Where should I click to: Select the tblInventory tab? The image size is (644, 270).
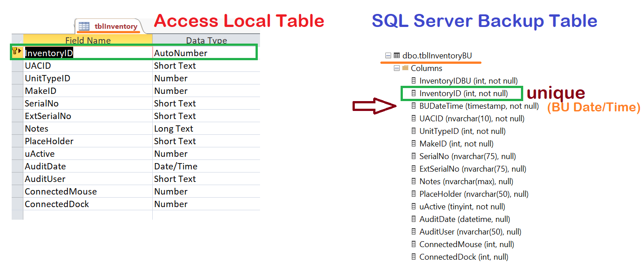click(x=108, y=27)
